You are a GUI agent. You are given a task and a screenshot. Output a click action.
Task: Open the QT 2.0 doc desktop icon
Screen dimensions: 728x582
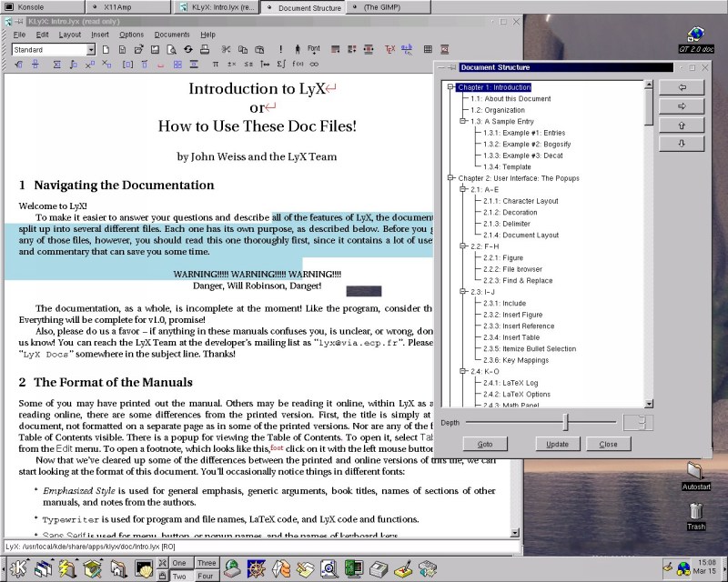pos(696,39)
